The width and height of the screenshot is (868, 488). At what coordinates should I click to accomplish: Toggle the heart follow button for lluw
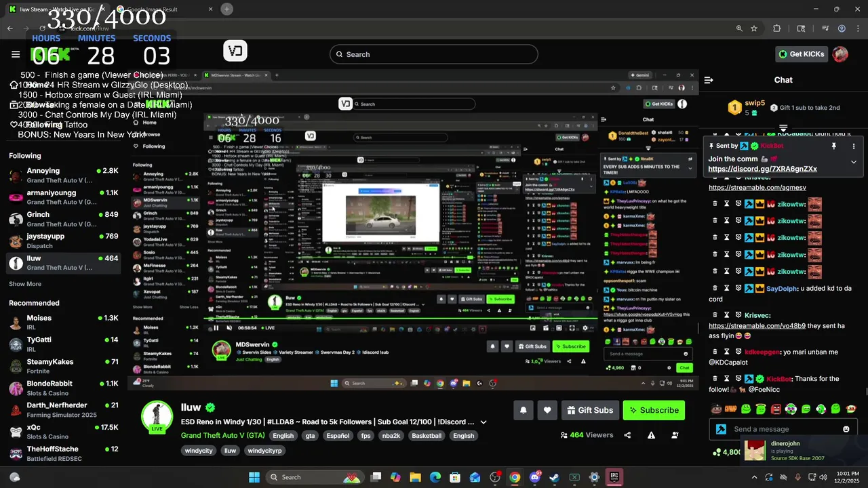[x=547, y=410]
